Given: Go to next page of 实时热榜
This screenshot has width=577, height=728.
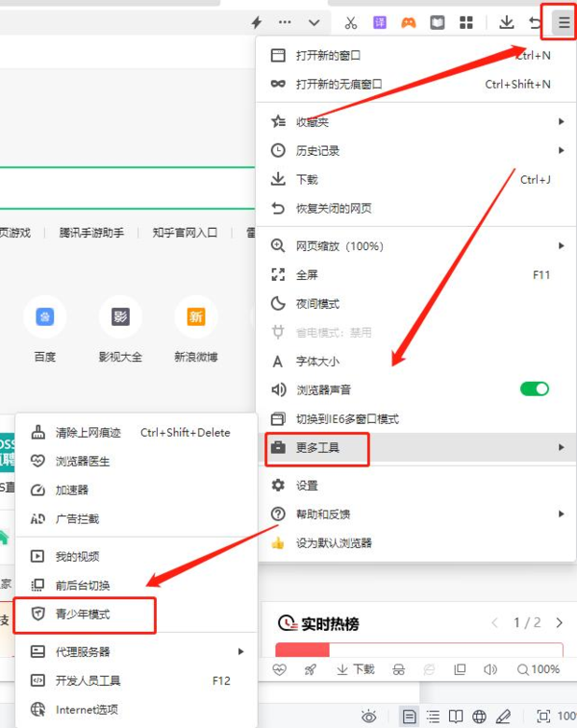Looking at the screenshot, I should pyautogui.click(x=560, y=622).
